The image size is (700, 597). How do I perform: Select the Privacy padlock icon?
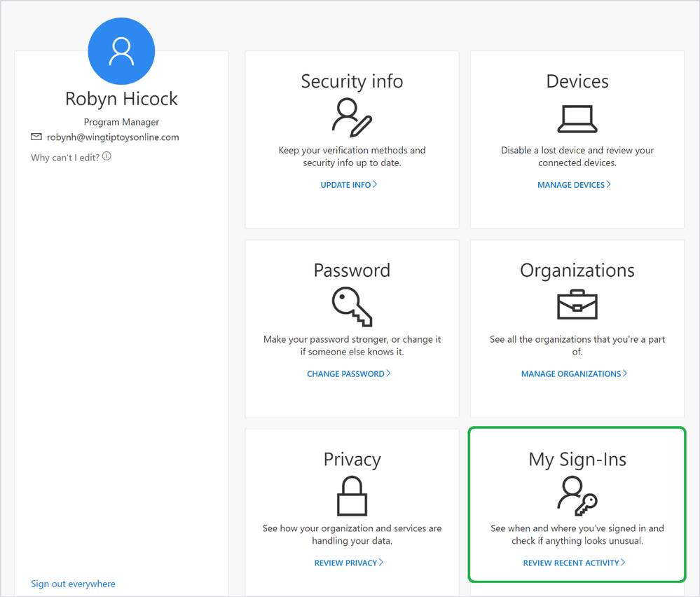(352, 496)
